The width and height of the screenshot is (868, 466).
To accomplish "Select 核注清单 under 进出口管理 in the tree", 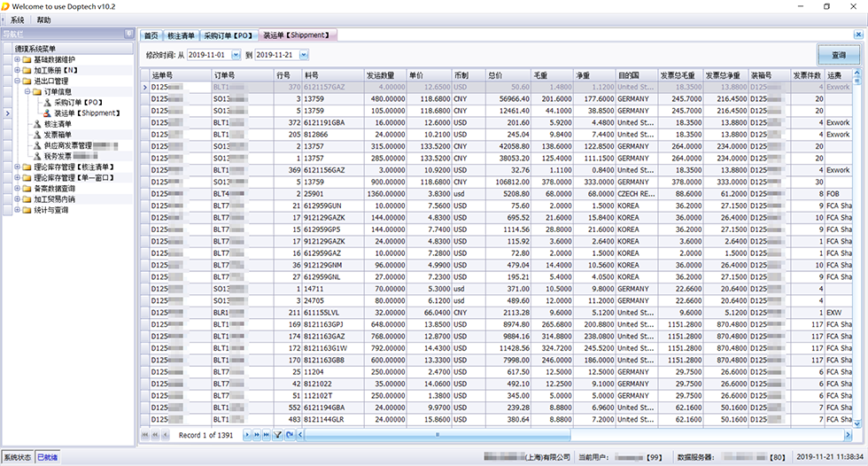I will [58, 124].
